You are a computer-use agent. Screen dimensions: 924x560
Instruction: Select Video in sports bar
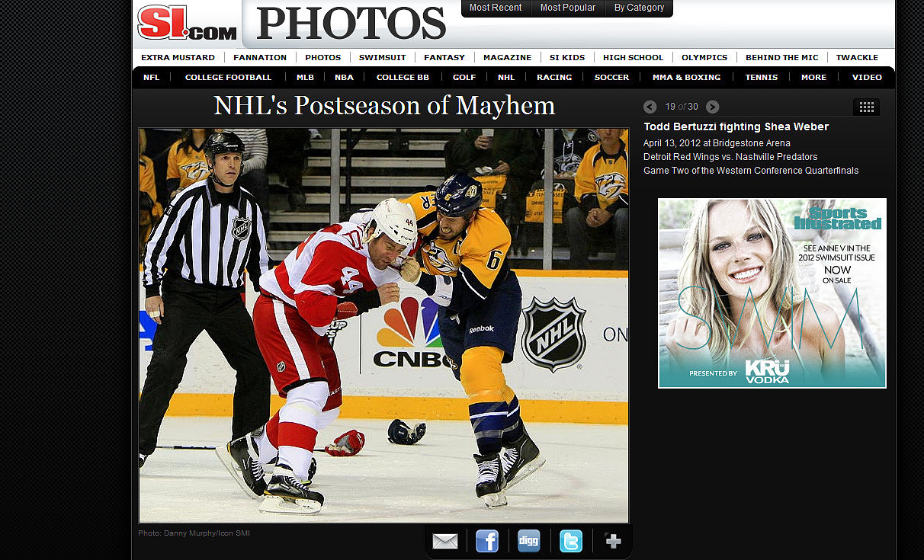pyautogui.click(x=867, y=77)
